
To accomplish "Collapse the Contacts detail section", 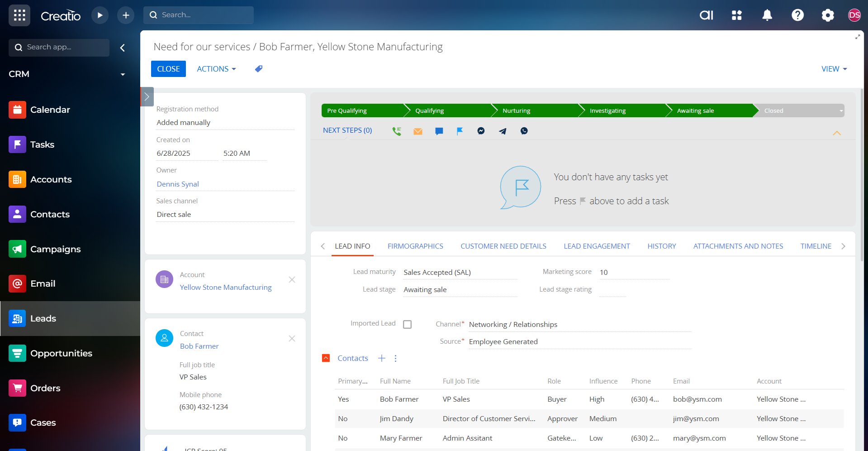I will pos(326,358).
